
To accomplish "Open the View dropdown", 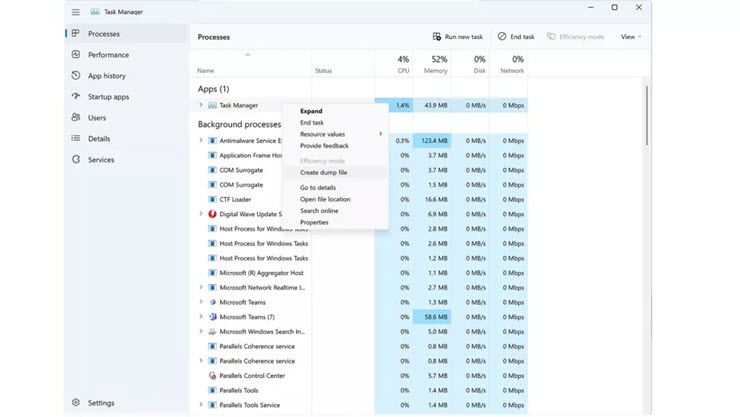I will point(630,37).
